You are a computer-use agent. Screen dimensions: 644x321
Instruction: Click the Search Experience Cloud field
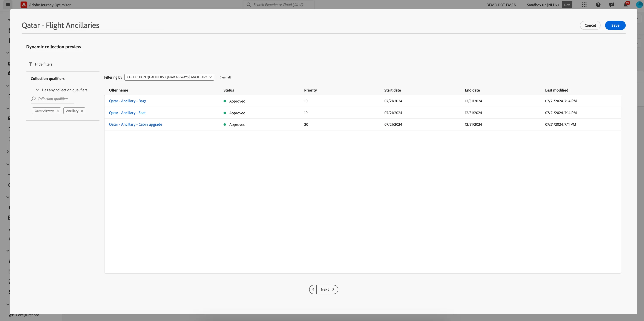click(279, 5)
